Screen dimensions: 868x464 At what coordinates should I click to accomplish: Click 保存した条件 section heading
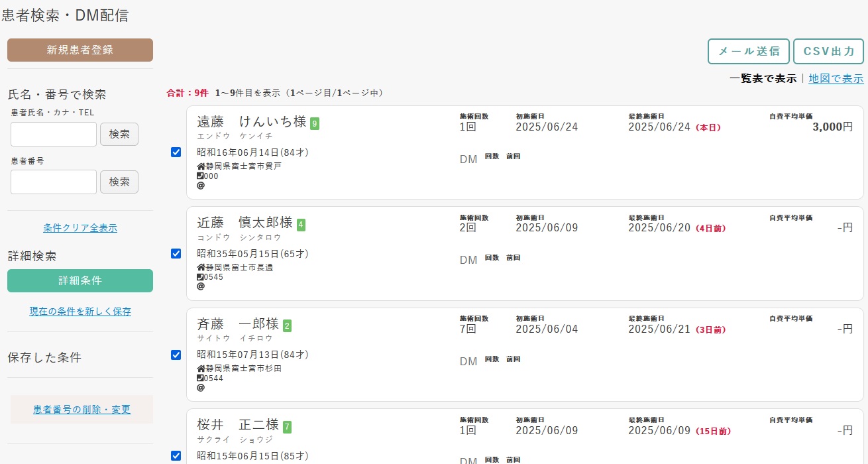pyautogui.click(x=44, y=357)
